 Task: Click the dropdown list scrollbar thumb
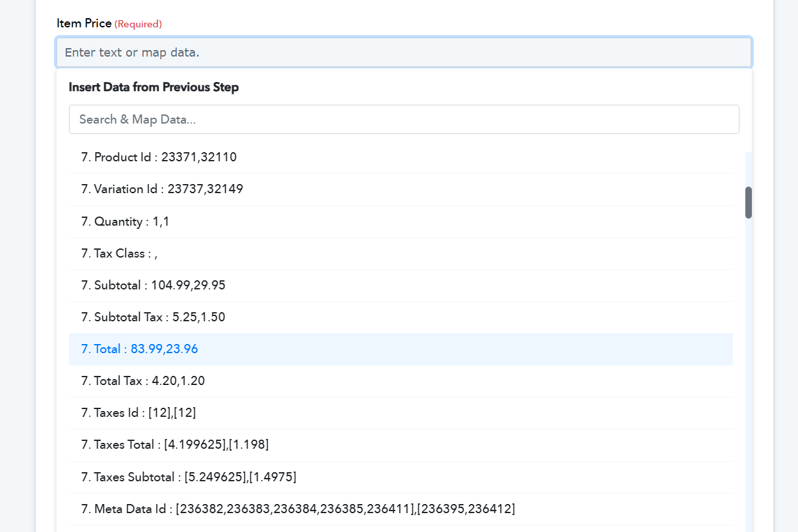[x=749, y=202]
